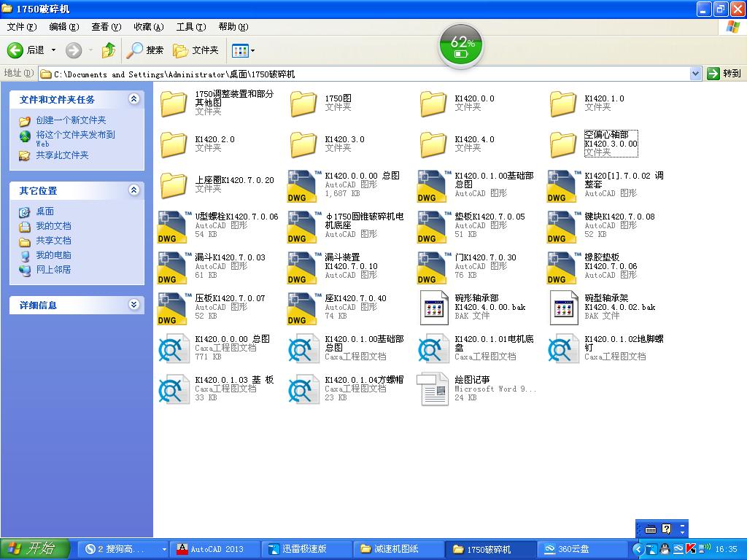Select the 压板K1420.7.0.07 DWG icon
The height and width of the screenshot is (560, 747).
(x=174, y=308)
